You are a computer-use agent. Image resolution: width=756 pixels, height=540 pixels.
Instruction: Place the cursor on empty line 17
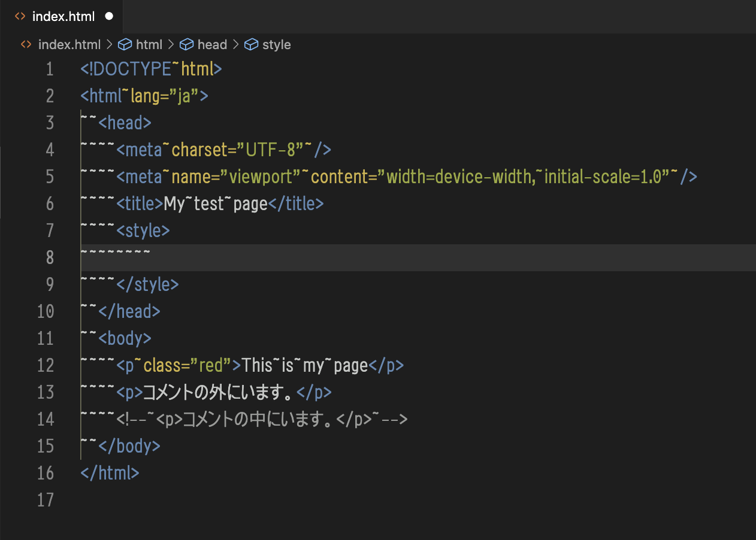coord(240,500)
